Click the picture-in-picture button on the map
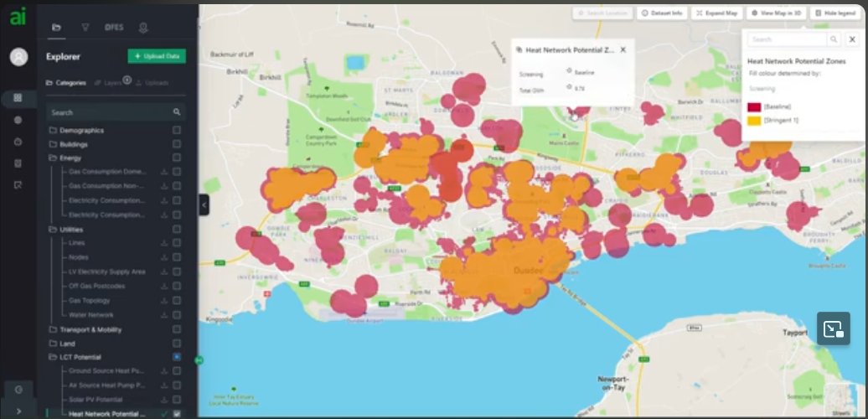 pos(834,328)
